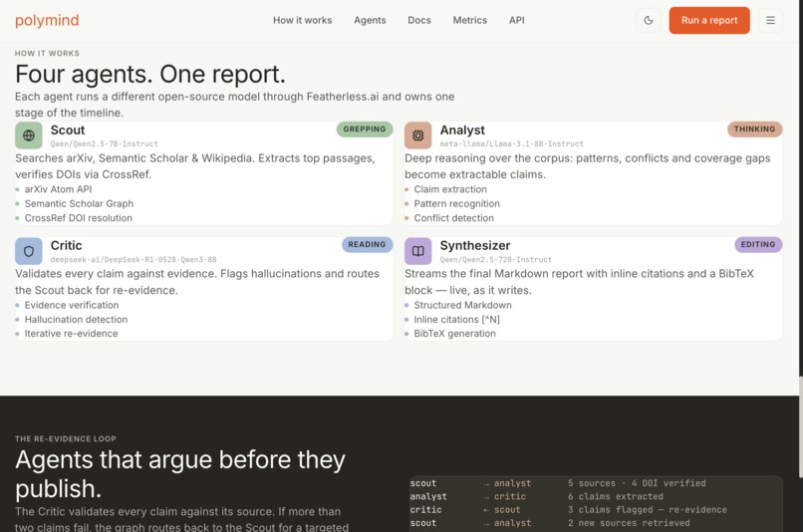Click the page vertical scrollbar thumb
This screenshot has height=532, width=803.
(x=800, y=428)
